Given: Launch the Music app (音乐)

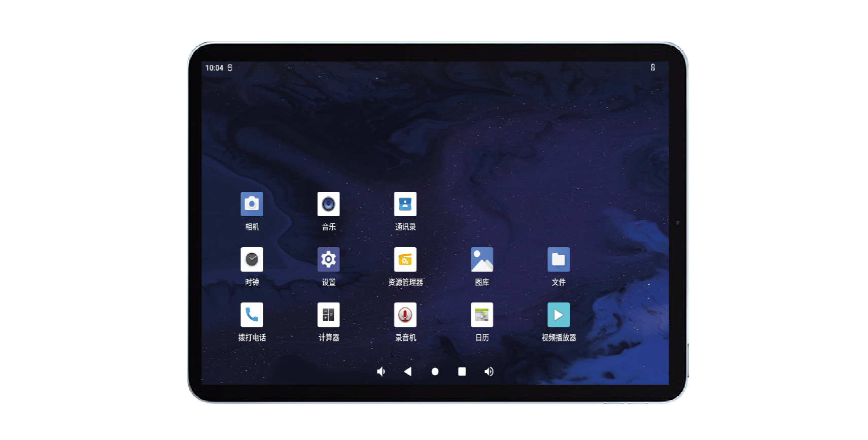Looking at the screenshot, I should coord(328,204).
